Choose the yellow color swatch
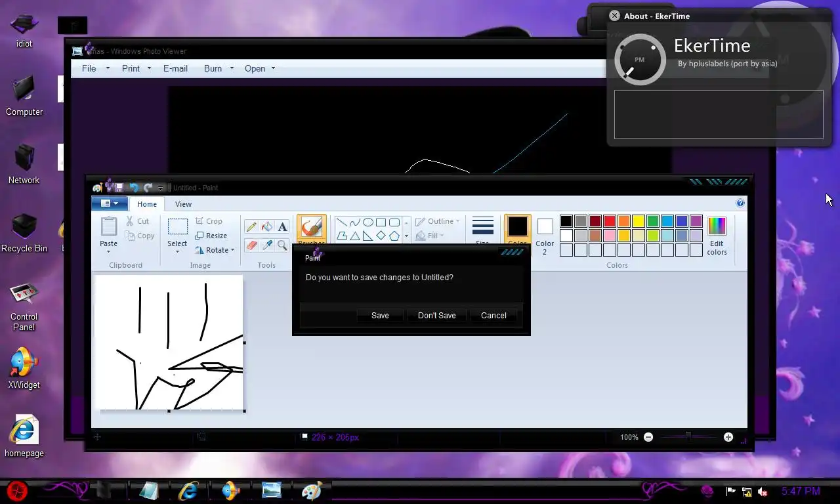Image resolution: width=840 pixels, height=504 pixels. [639, 221]
